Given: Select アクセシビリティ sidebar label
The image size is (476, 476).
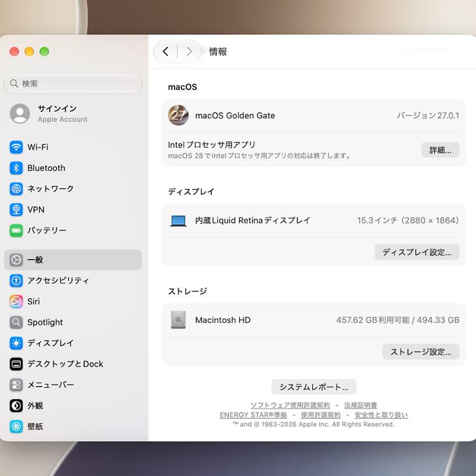Looking at the screenshot, I should 58,280.
